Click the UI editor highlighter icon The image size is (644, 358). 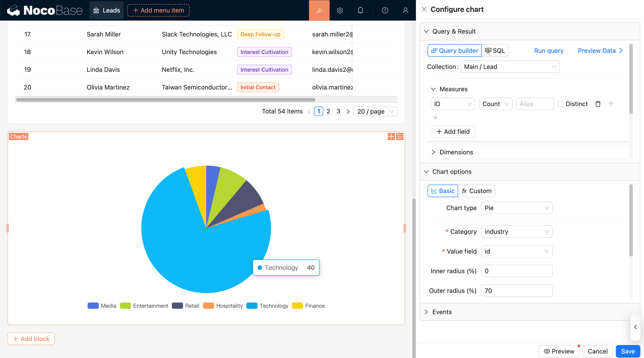(319, 10)
